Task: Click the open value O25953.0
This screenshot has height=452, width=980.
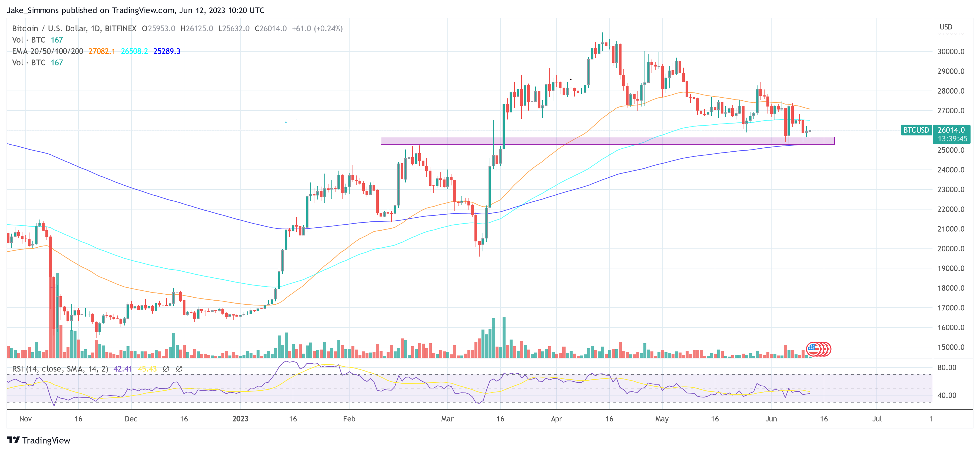Action: coord(158,29)
